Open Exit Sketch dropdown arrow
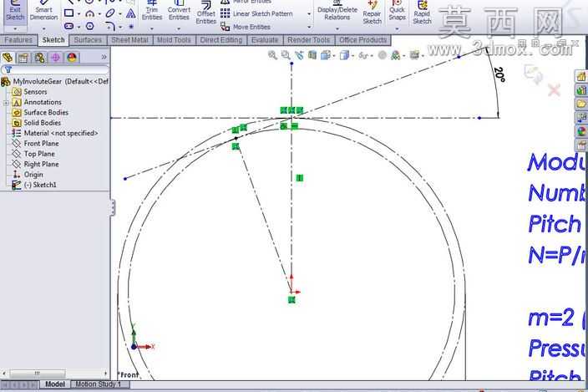Image resolution: width=588 pixels, height=392 pixels. coord(15,28)
